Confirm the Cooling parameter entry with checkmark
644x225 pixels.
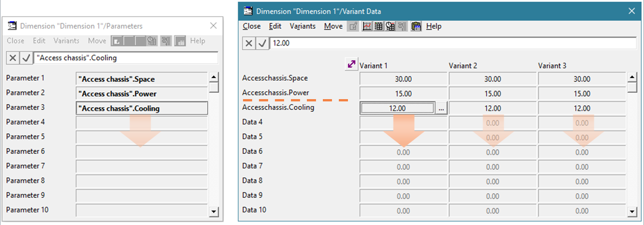[x=26, y=58]
